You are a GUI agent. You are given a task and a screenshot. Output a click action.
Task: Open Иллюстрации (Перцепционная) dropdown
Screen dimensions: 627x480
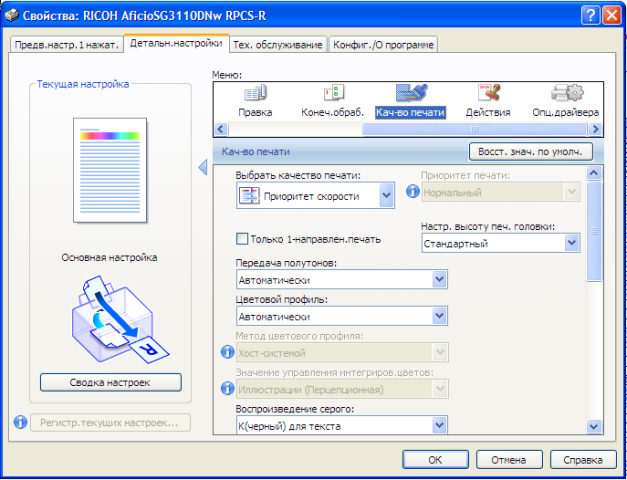point(342,389)
